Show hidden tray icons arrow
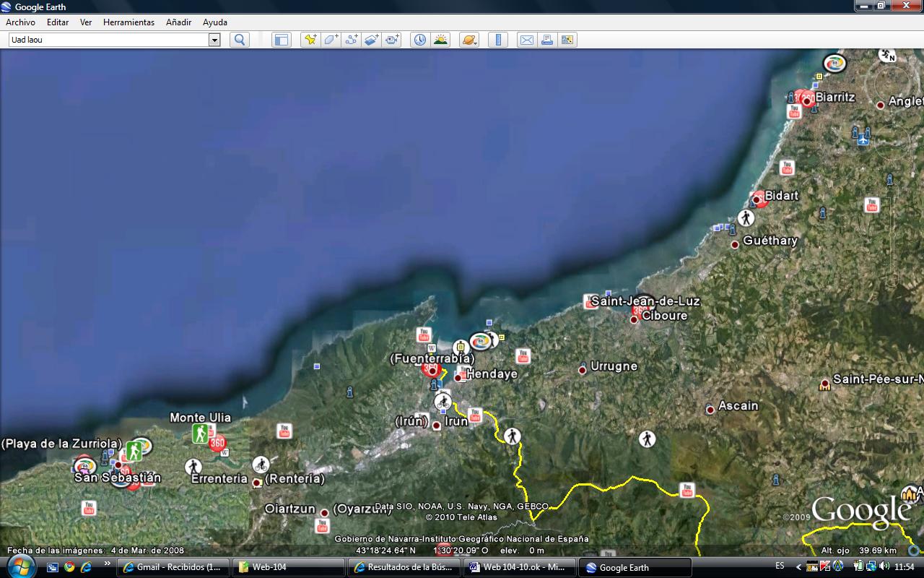The image size is (924, 578). 798,567
